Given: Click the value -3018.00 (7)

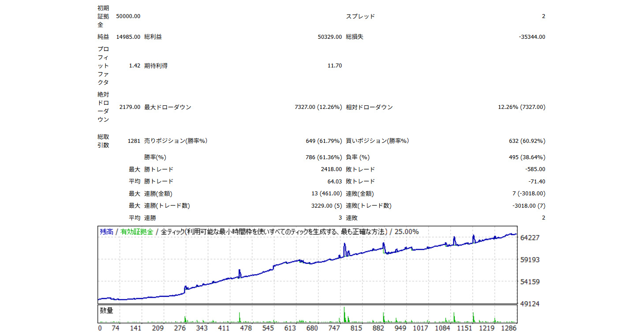Looking at the screenshot, I should pos(529,206).
